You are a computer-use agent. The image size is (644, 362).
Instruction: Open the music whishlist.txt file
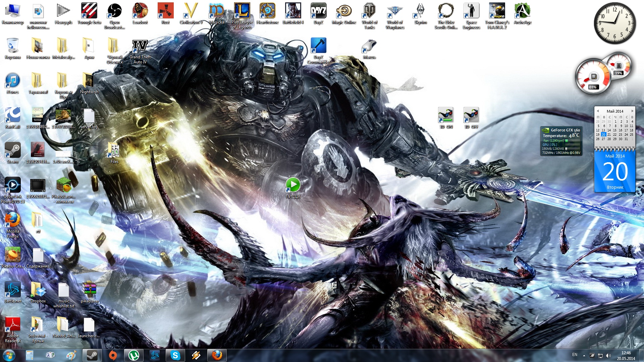64,295
